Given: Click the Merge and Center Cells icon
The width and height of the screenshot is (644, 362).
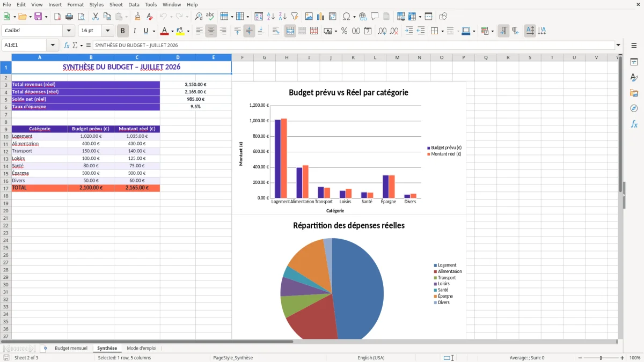Looking at the screenshot, I should [x=290, y=31].
